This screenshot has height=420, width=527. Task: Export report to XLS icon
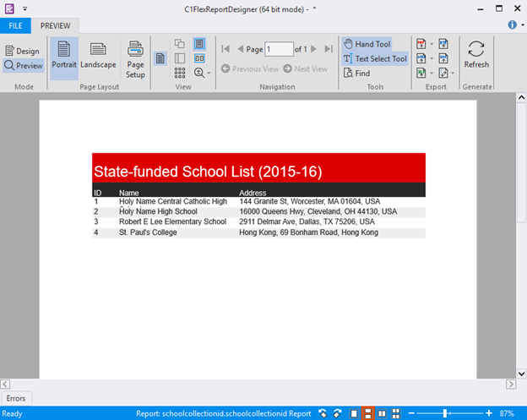(421, 73)
